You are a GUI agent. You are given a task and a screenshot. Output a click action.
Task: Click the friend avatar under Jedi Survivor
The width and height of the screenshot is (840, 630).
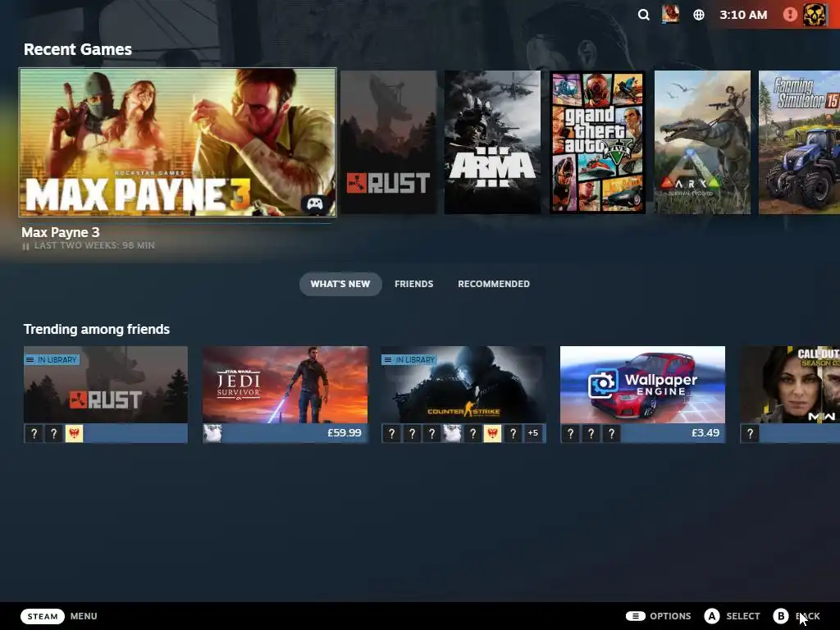pos(212,433)
